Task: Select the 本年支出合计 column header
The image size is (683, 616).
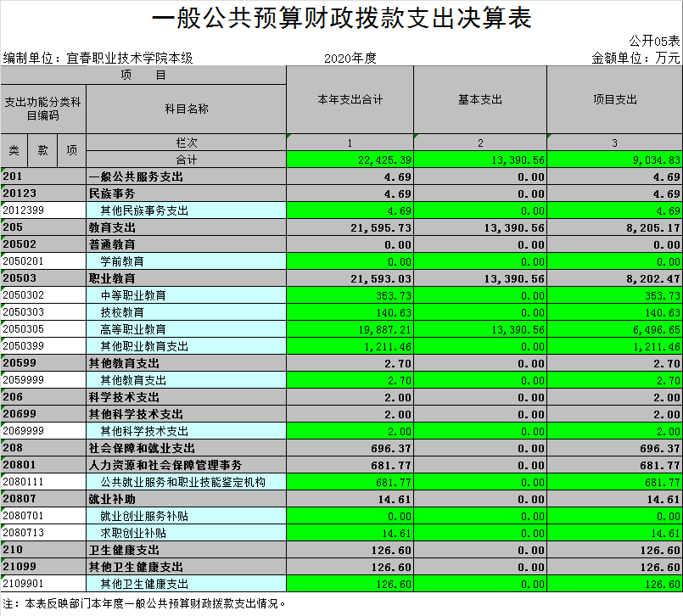Action: [x=350, y=99]
